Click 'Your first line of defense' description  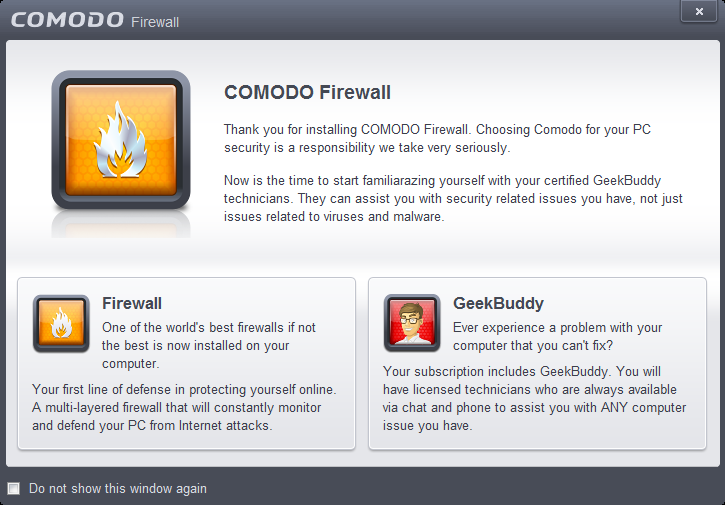tap(184, 407)
